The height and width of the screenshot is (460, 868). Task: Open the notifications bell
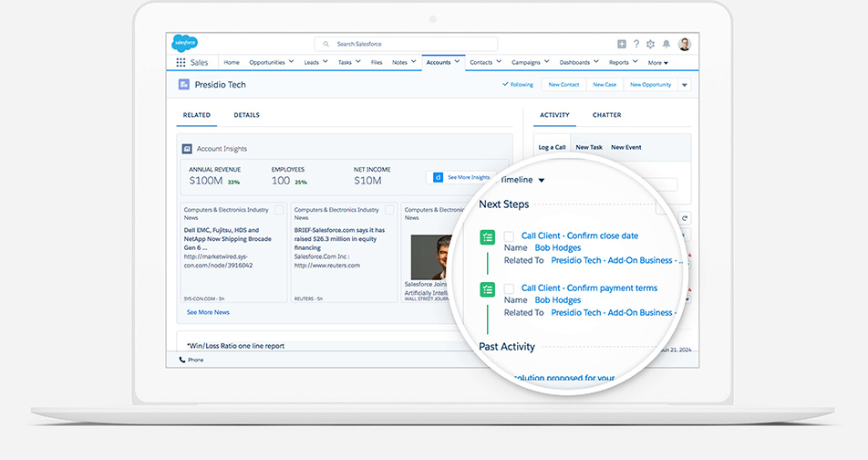coord(666,44)
